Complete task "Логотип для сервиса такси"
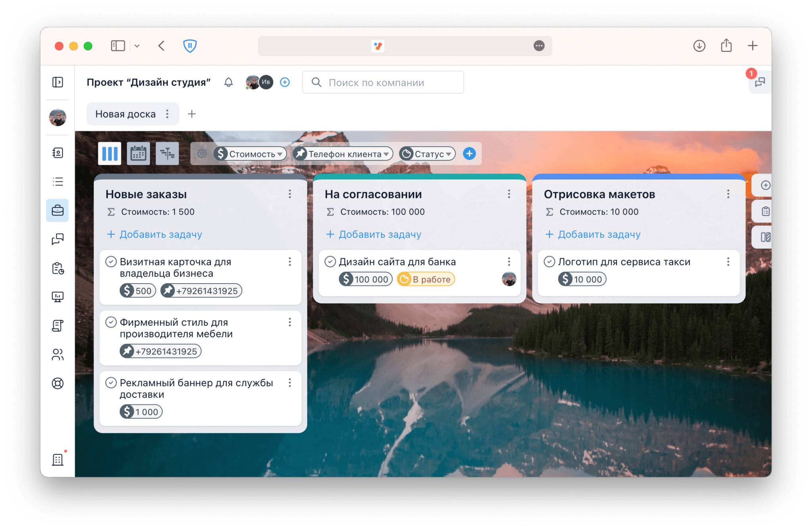Image resolution: width=812 pixels, height=530 pixels. tap(549, 262)
